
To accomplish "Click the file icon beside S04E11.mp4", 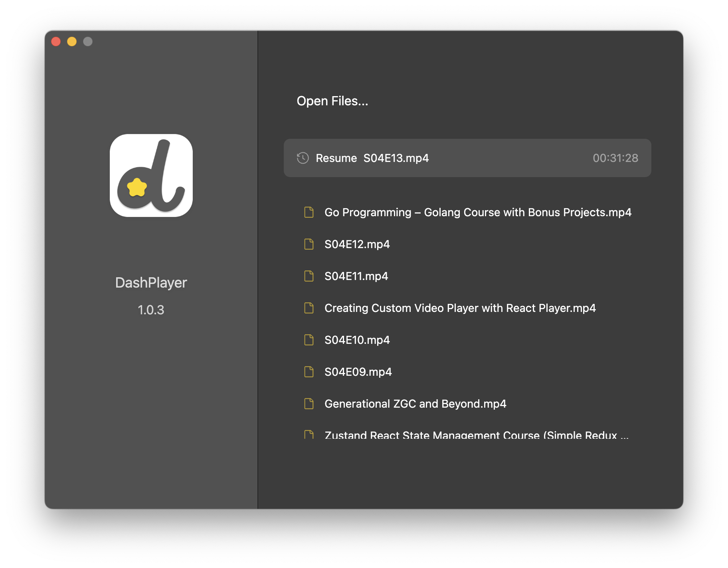I will coord(309,276).
